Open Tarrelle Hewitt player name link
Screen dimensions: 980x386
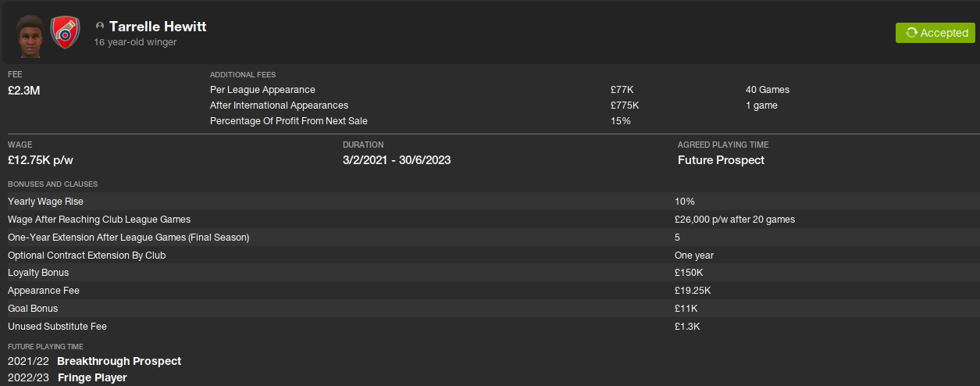coord(158,27)
